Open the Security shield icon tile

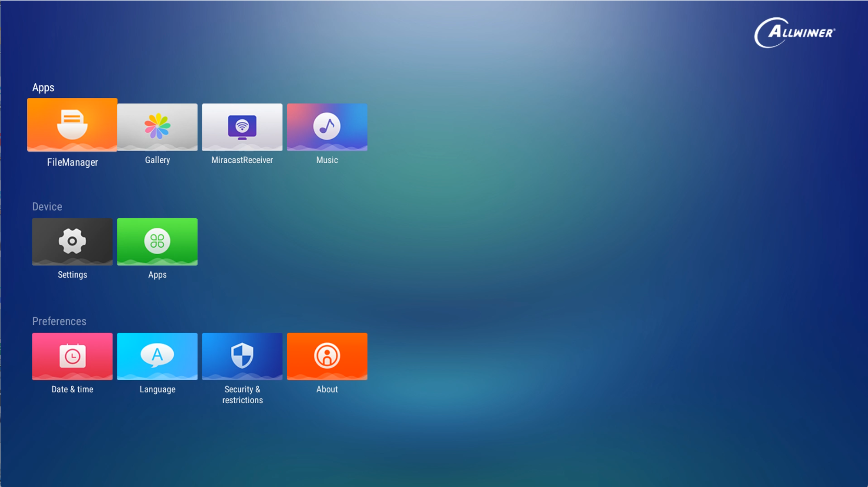242,356
